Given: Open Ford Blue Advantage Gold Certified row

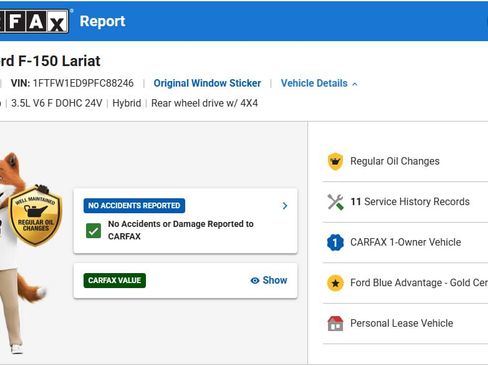Looking at the screenshot, I should click(x=405, y=283).
